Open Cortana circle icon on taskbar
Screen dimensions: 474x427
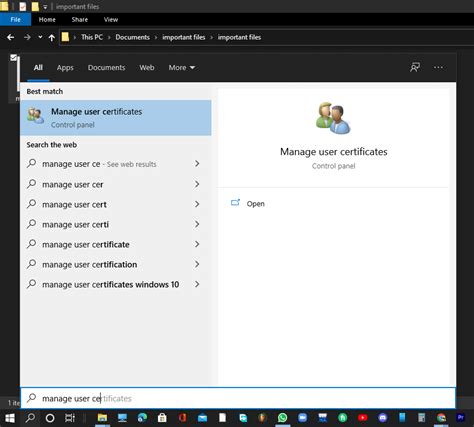[50, 418]
